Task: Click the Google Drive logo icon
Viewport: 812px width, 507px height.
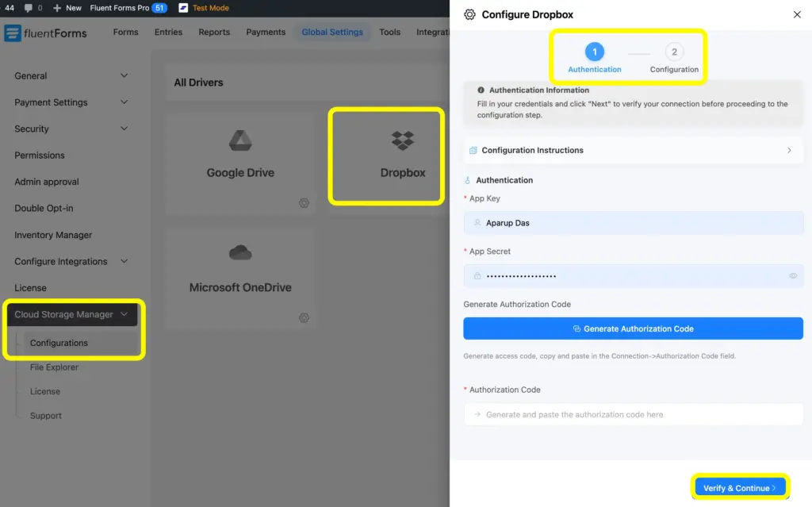Action: click(x=240, y=140)
